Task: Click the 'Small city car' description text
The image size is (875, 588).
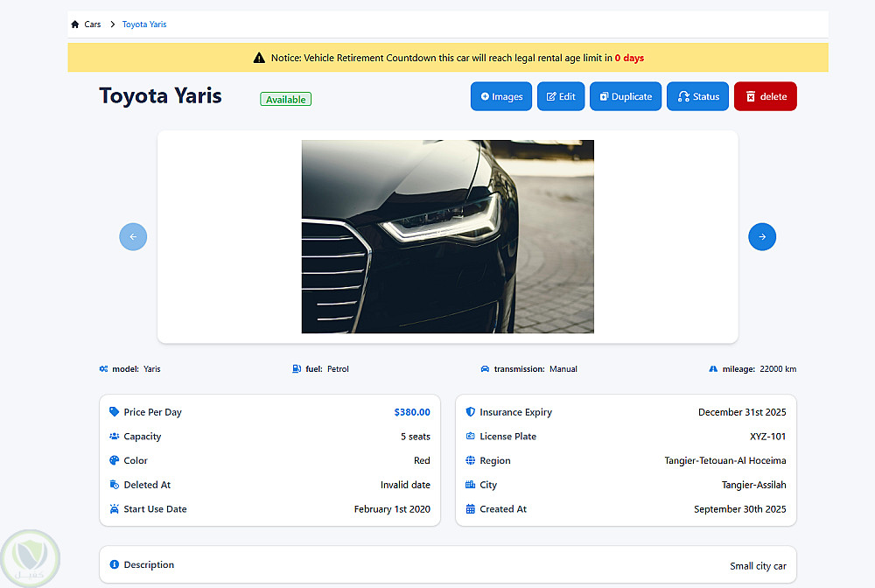Action: click(759, 565)
